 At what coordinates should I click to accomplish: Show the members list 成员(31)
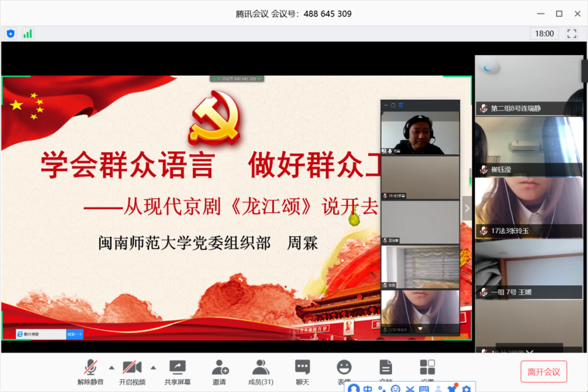coord(261,371)
